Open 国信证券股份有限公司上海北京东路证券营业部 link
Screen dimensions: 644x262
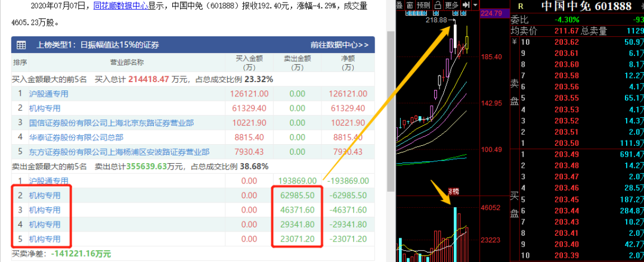pos(112,123)
